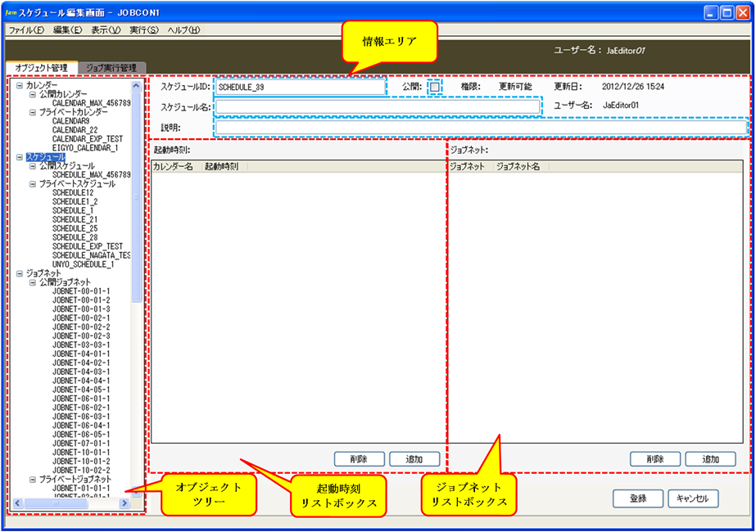
Task: Select CALENDAR_EXP_TEST in the object tree
Action: pyautogui.click(x=87, y=139)
